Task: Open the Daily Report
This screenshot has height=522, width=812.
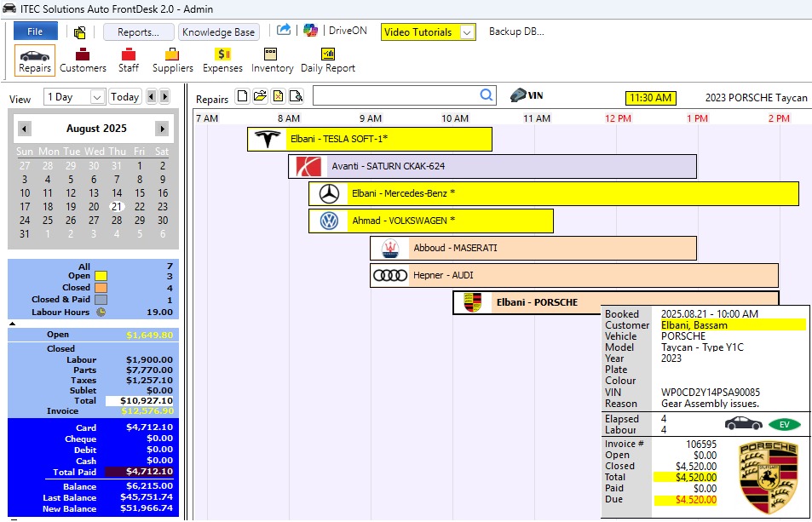Action: [327, 60]
